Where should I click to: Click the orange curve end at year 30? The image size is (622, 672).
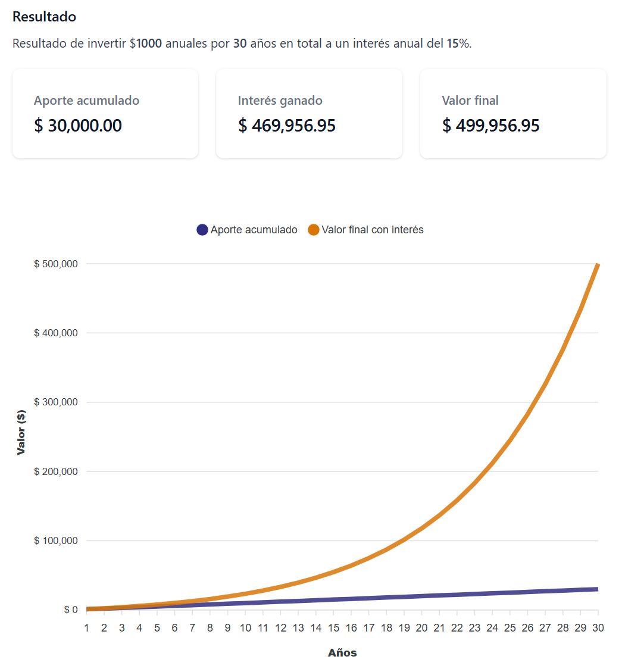(597, 265)
